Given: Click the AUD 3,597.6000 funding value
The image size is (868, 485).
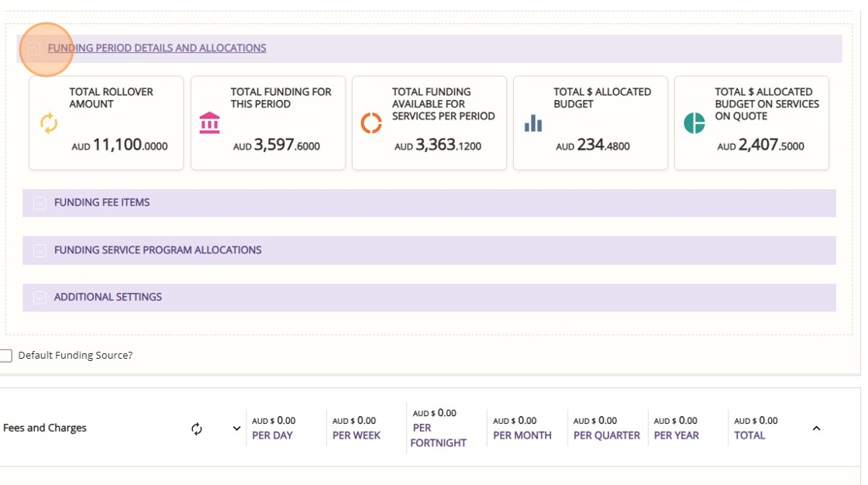Looking at the screenshot, I should tap(276, 145).
